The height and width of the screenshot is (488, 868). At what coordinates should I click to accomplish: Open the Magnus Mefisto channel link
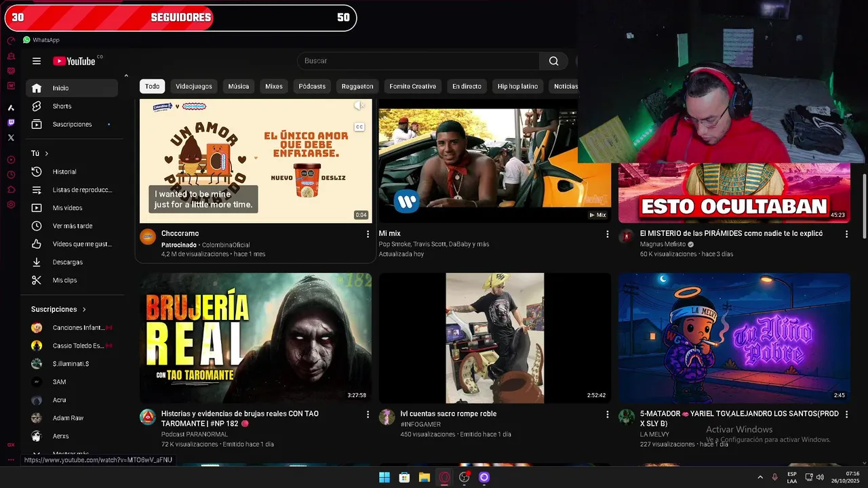point(664,245)
